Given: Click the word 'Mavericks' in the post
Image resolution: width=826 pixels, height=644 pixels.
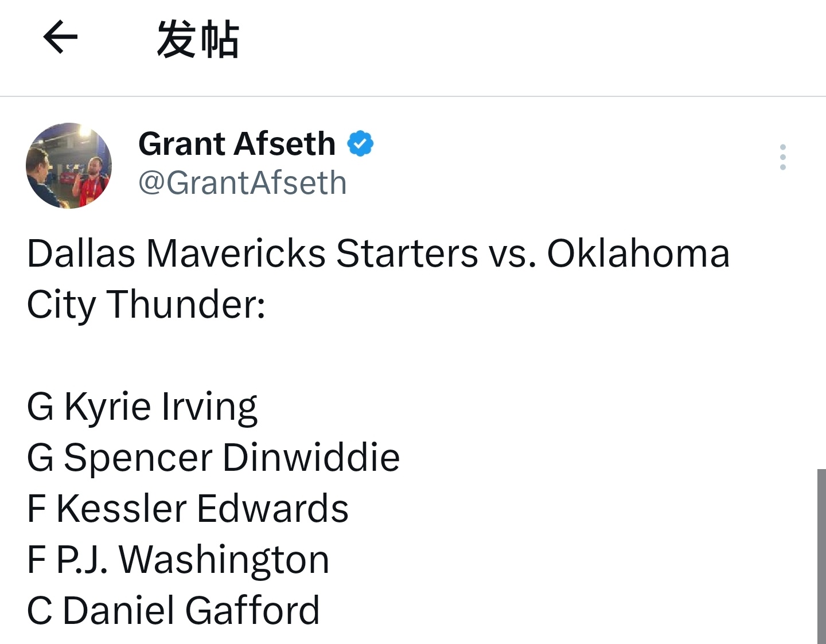Looking at the screenshot, I should [x=236, y=253].
